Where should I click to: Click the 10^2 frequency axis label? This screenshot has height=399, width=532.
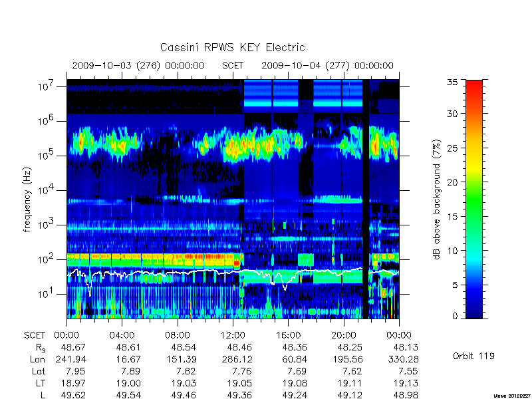pos(46,259)
